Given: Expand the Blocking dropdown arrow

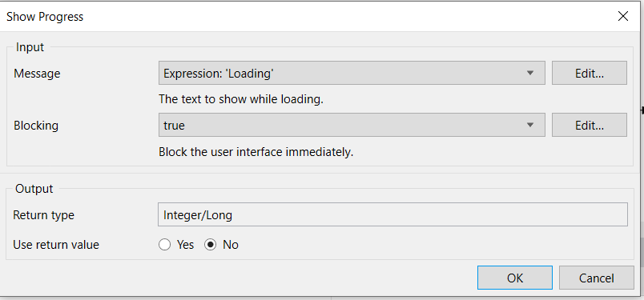Looking at the screenshot, I should 529,125.
